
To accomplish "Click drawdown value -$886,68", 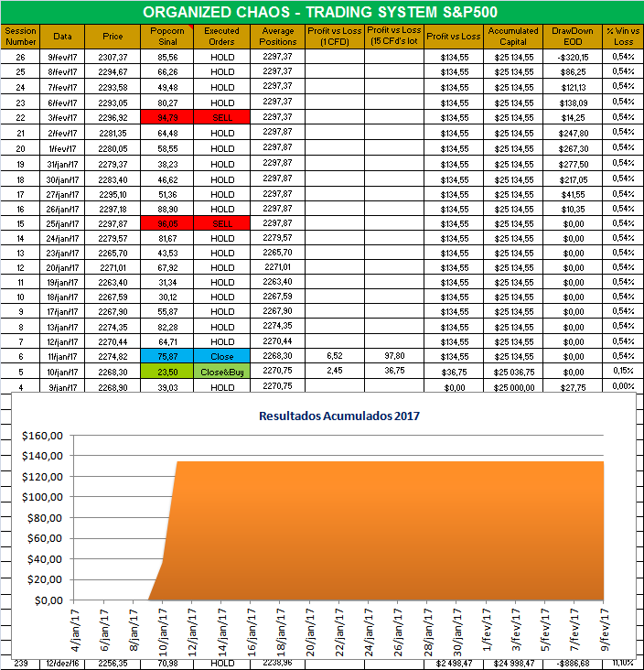I will [x=573, y=664].
